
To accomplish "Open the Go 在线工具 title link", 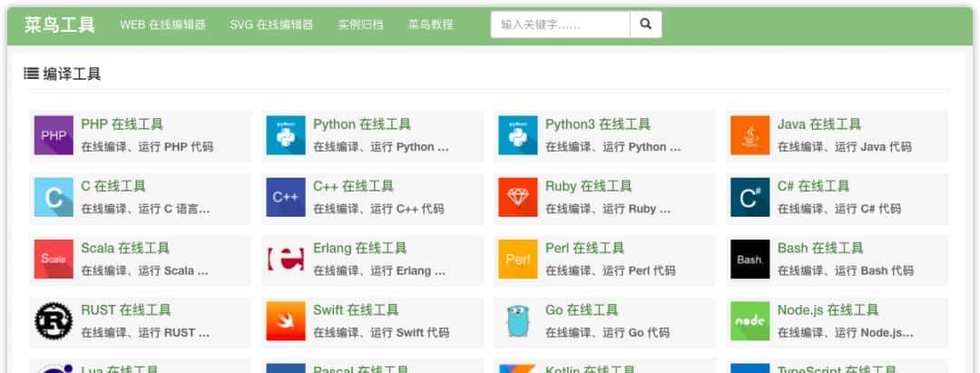I will pyautogui.click(x=582, y=309).
